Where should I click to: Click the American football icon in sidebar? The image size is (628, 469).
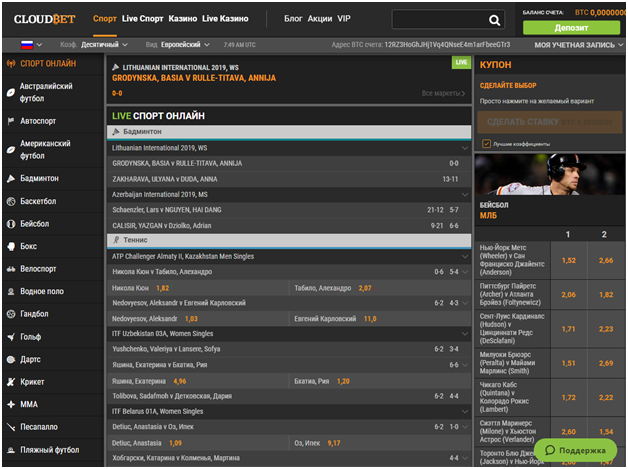(x=11, y=150)
